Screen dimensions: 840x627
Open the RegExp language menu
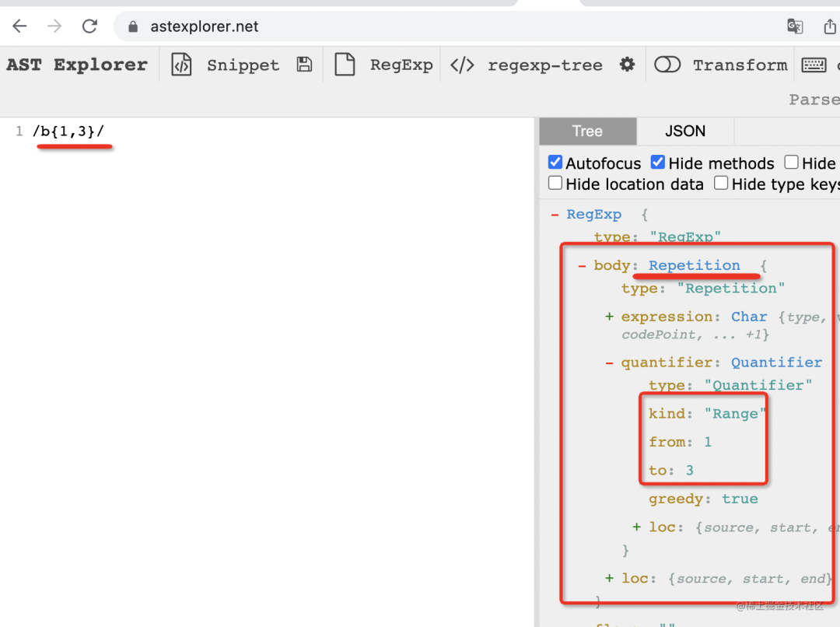point(401,65)
